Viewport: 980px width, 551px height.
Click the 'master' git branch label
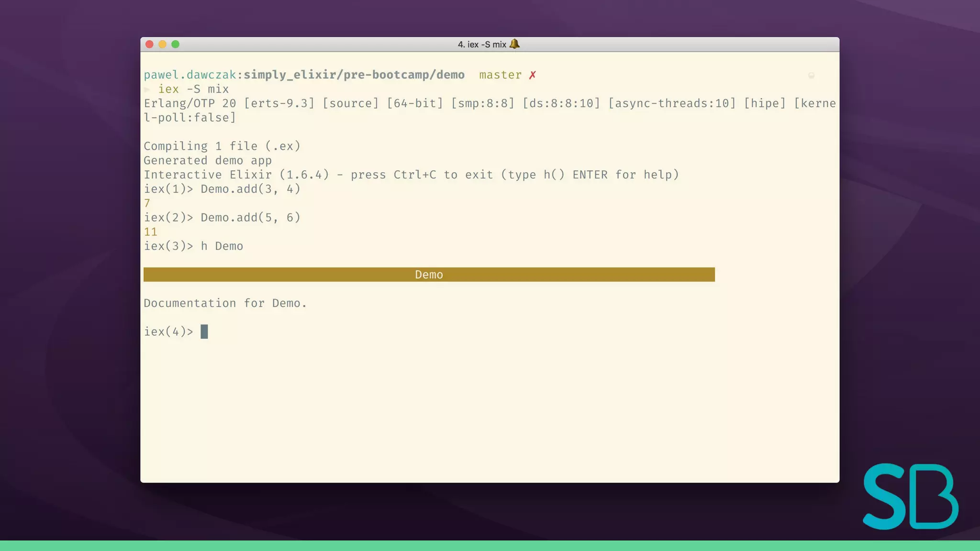tap(500, 75)
